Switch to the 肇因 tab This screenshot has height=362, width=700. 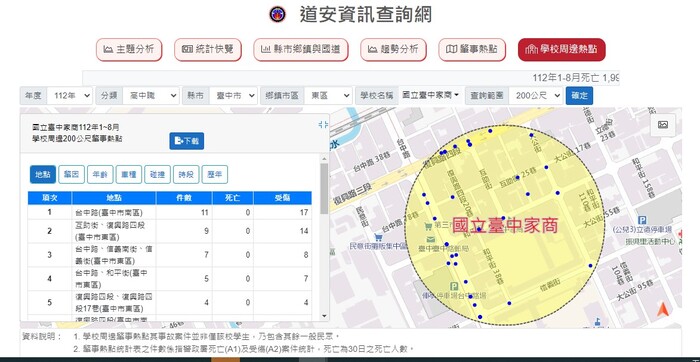(x=71, y=175)
